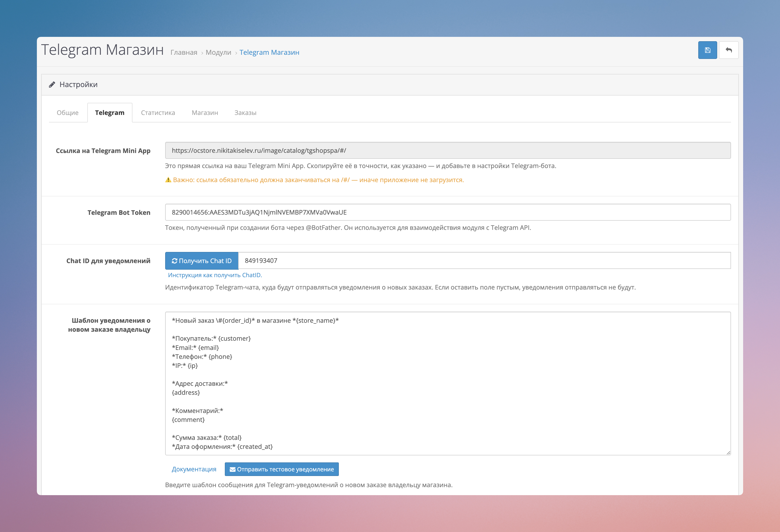
Task: Click into the notification template textarea
Action: 448,383
